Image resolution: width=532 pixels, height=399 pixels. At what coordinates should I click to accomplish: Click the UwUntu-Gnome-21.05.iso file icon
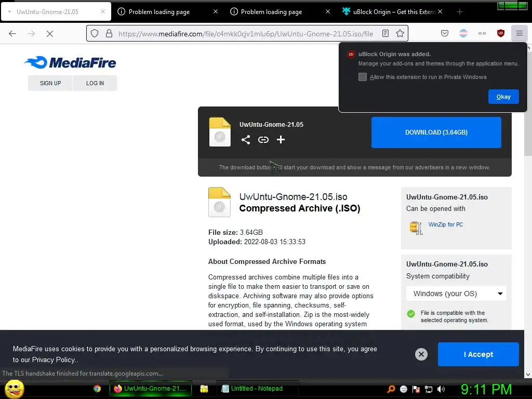click(219, 202)
